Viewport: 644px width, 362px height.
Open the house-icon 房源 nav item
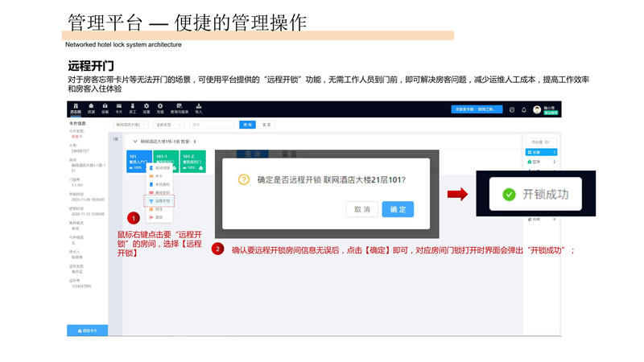click(91, 109)
